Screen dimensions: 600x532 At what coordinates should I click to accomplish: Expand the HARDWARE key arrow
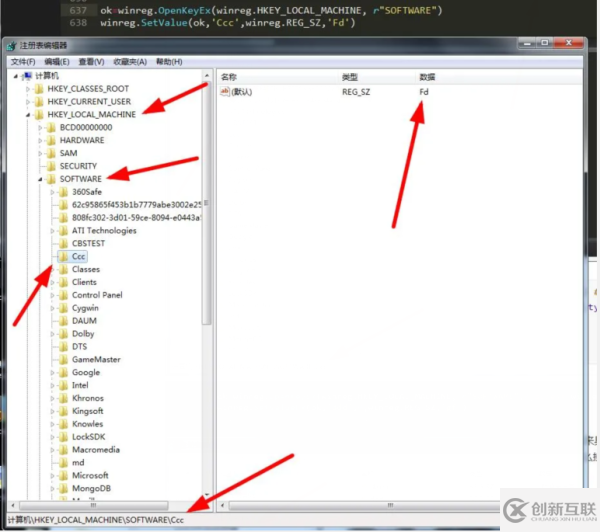pos(40,140)
